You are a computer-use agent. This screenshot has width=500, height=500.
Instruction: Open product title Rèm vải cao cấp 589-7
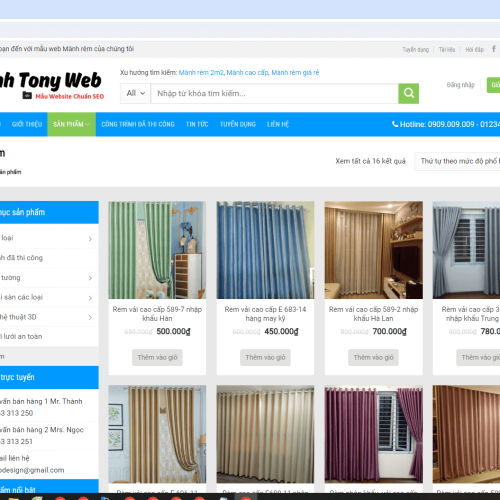157,314
